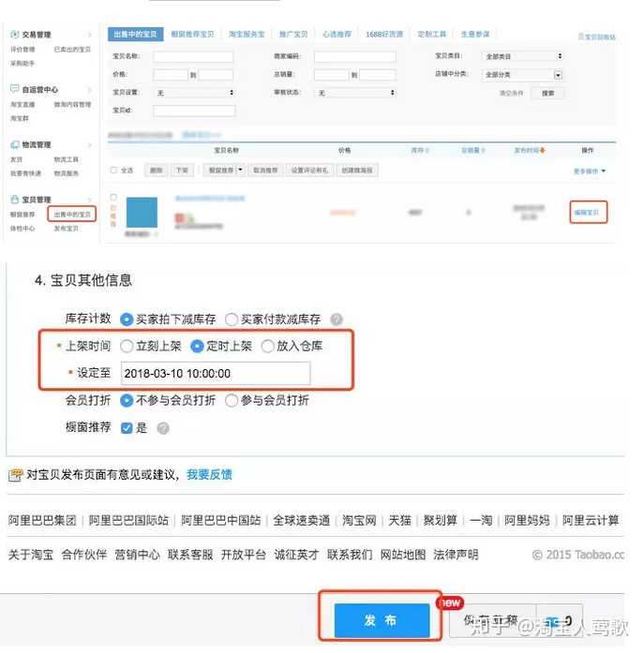
Task: Select 买家拍下减库存 radio button
Action: pos(127,319)
